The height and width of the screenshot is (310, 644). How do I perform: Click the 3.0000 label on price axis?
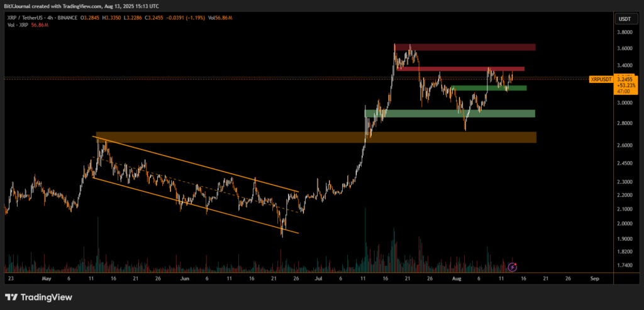click(625, 104)
